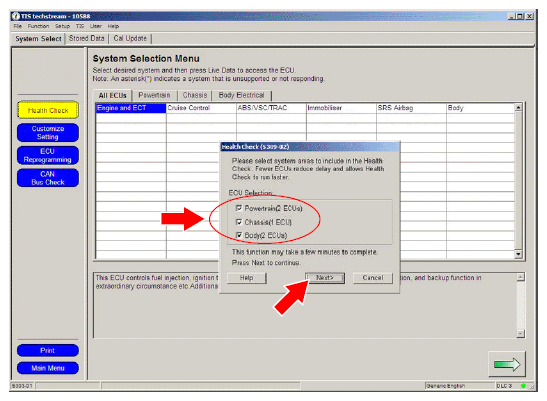Open Customize Setting from the sidebar
This screenshot has width=547, height=401.
pyautogui.click(x=48, y=133)
